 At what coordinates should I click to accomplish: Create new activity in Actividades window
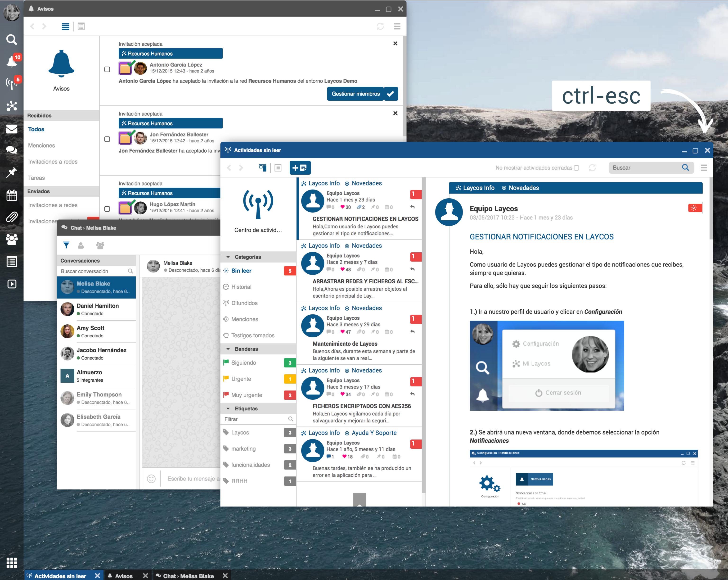click(300, 168)
